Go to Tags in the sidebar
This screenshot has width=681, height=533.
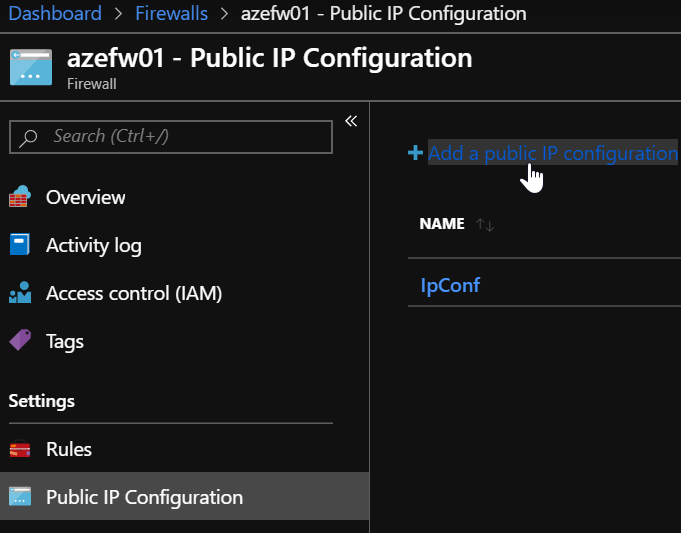65,341
